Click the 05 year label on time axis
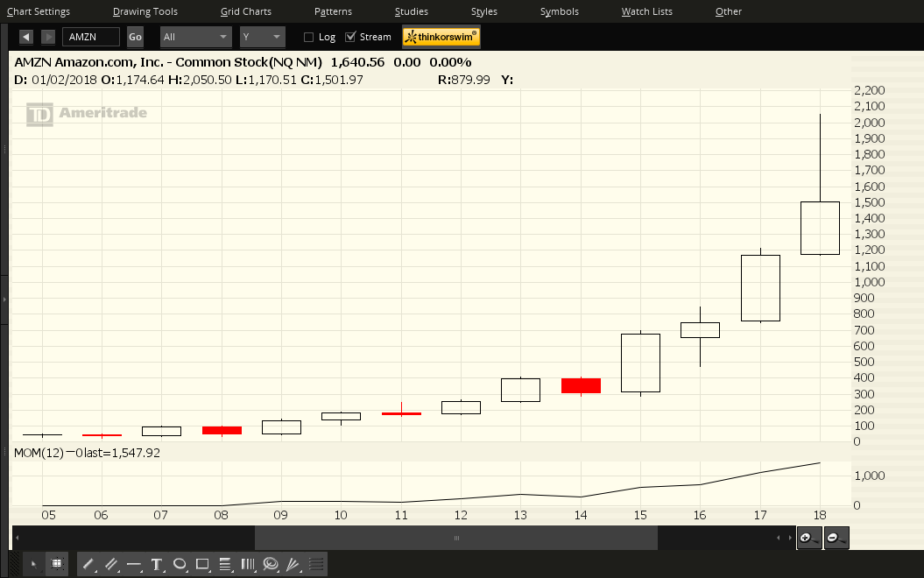This screenshot has height=578, width=924. click(x=48, y=515)
